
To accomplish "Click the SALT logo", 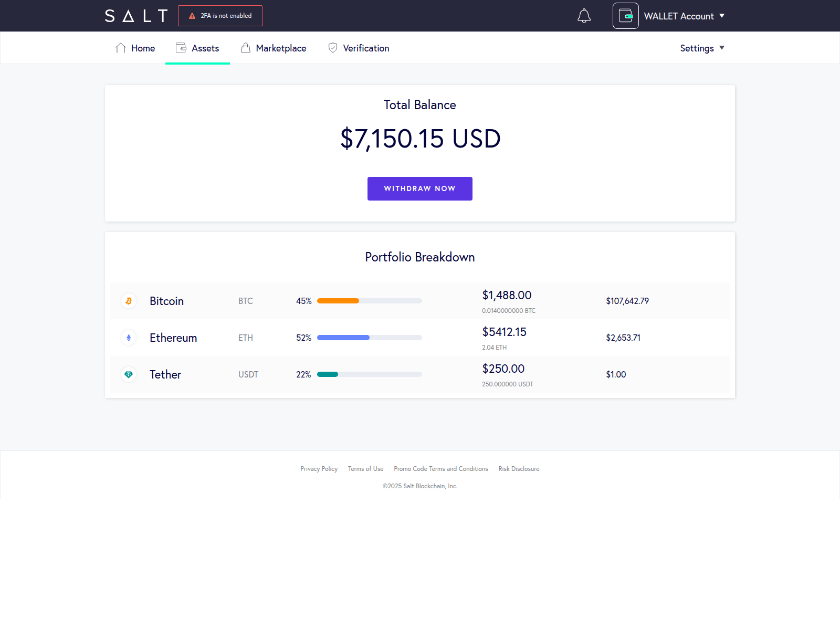I will (x=136, y=16).
